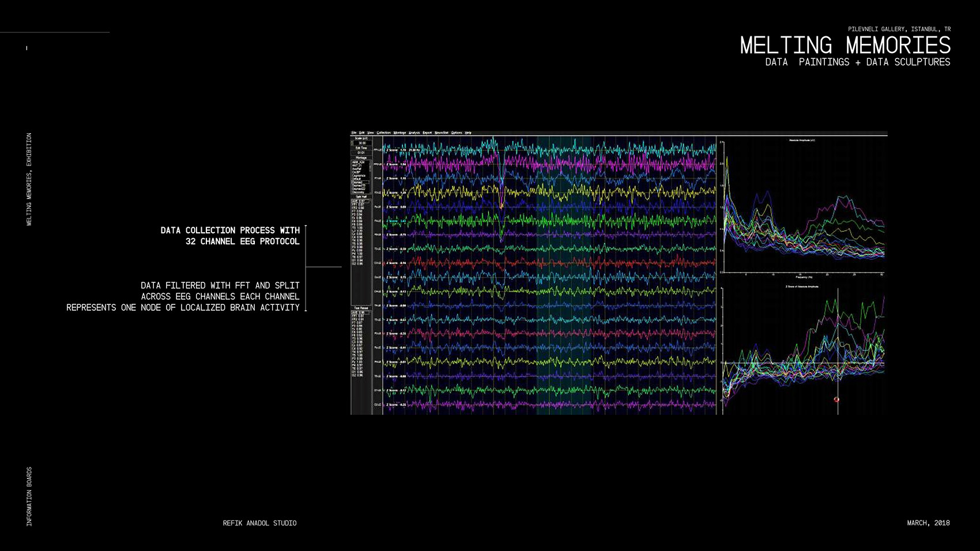Open the Analysis menu
Screen dimensions: 980x551
(414, 133)
